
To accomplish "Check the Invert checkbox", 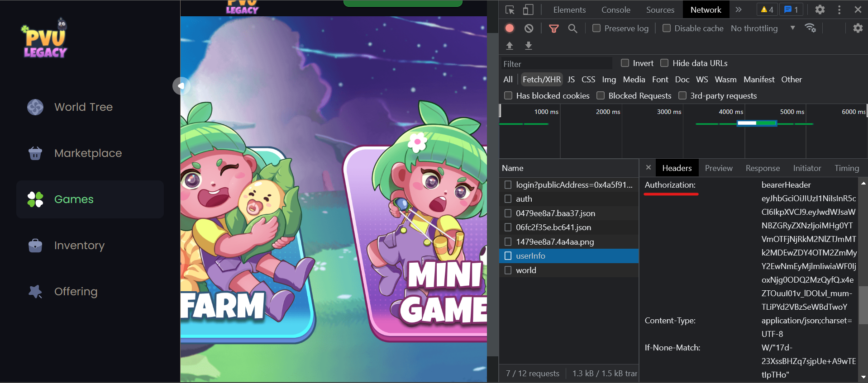I will [x=625, y=63].
